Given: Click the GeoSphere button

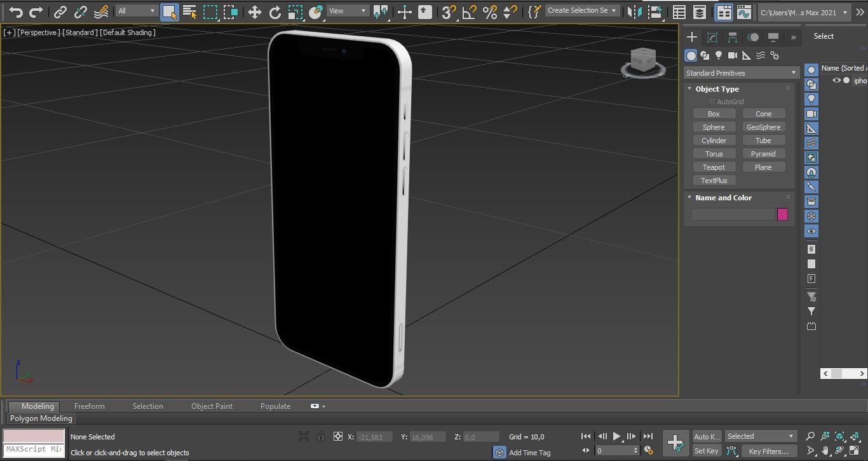Looking at the screenshot, I should (763, 127).
